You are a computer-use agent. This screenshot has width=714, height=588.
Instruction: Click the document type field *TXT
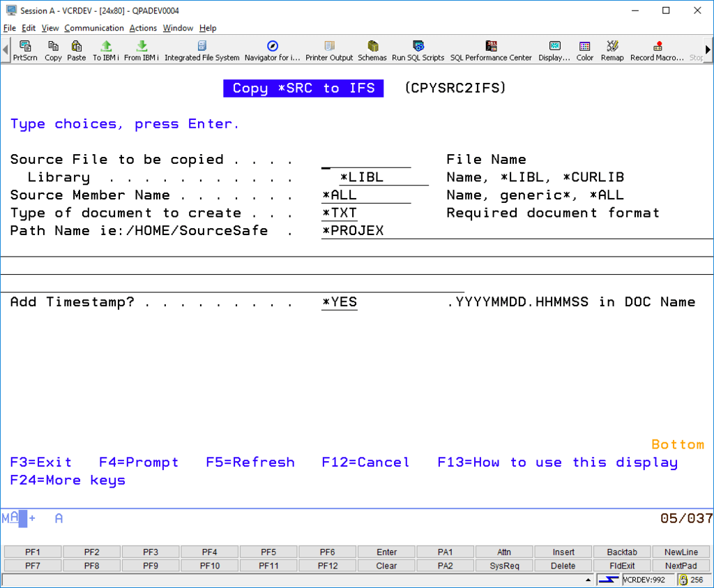pyautogui.click(x=340, y=213)
